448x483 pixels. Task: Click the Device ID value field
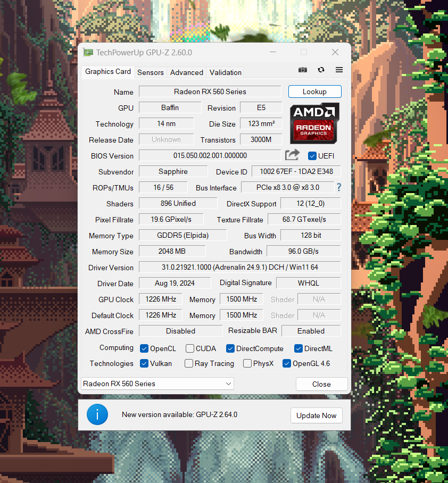point(296,171)
